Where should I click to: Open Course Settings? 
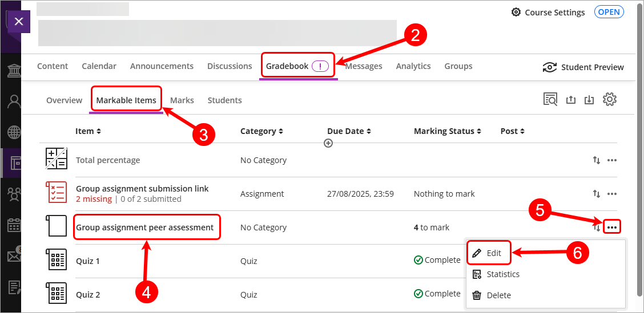point(548,12)
